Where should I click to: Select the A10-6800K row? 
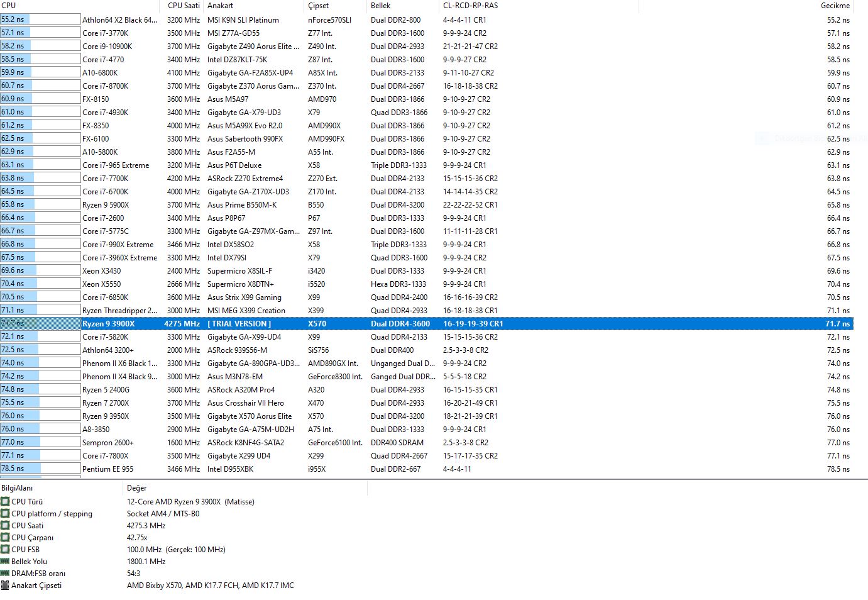(426, 72)
